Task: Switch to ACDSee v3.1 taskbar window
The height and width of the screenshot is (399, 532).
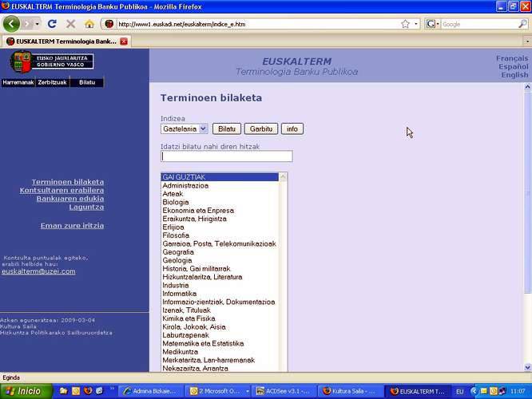Action: [284, 391]
